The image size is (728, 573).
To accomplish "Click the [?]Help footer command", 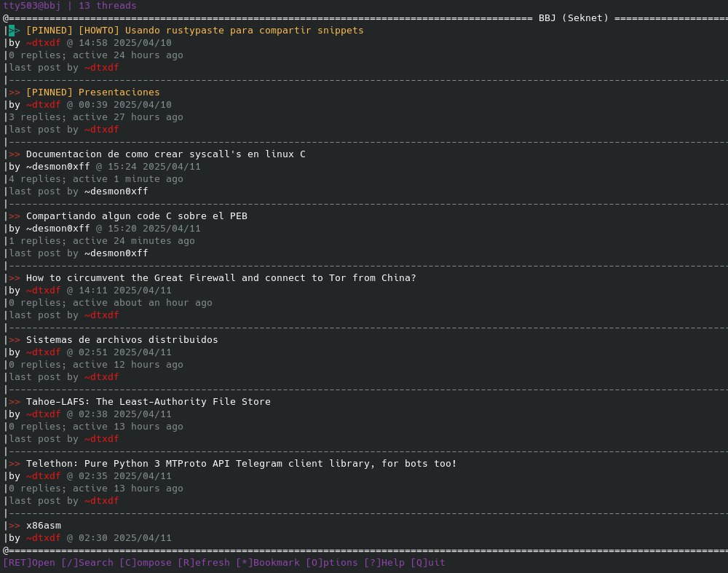I will 384,562.
